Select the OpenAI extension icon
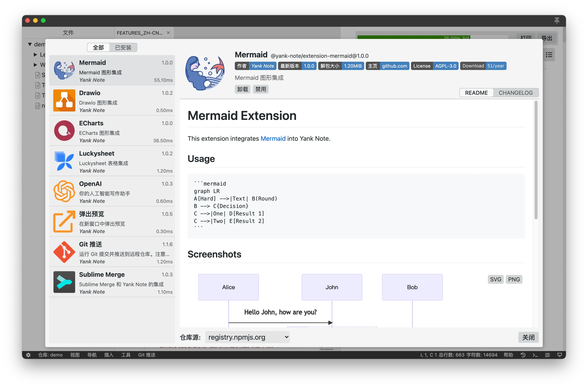Viewport: 588px width, 388px height. click(x=64, y=191)
